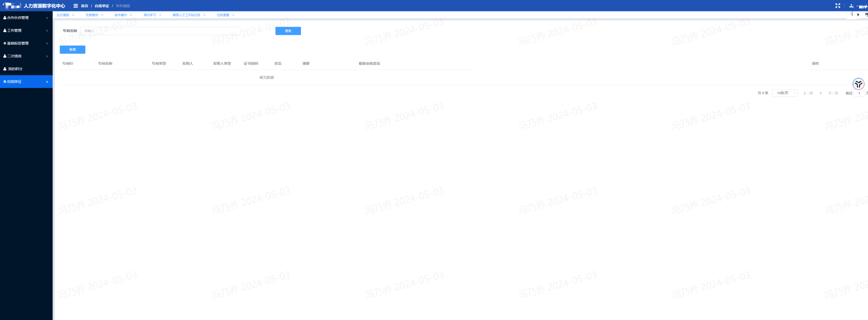Expand 自我举证 submenu chevron

click(x=47, y=82)
